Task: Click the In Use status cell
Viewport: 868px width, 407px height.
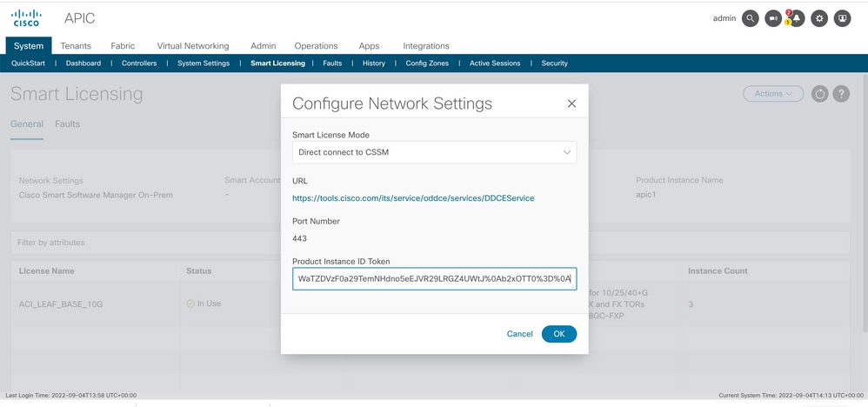Action: click(x=204, y=304)
